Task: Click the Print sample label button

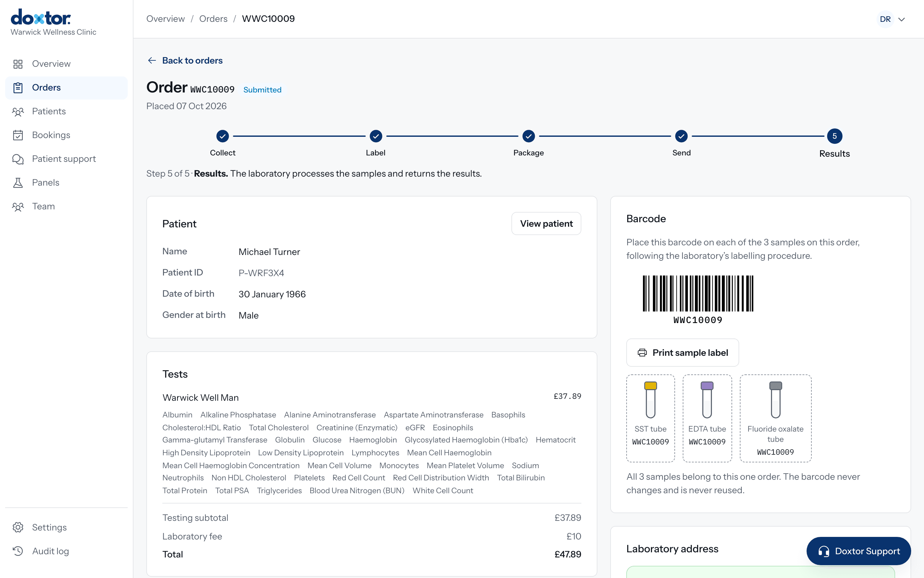Action: pyautogui.click(x=682, y=353)
